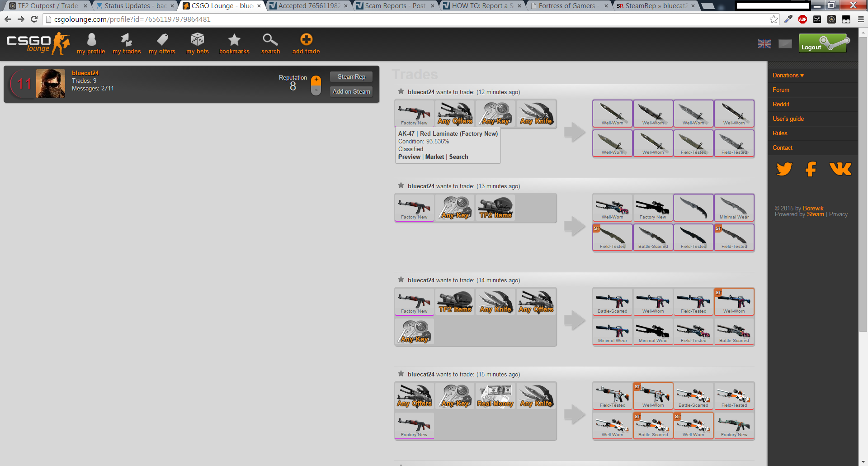The height and width of the screenshot is (466, 868).
Task: Open the Twitter bird icon
Action: [x=784, y=169]
